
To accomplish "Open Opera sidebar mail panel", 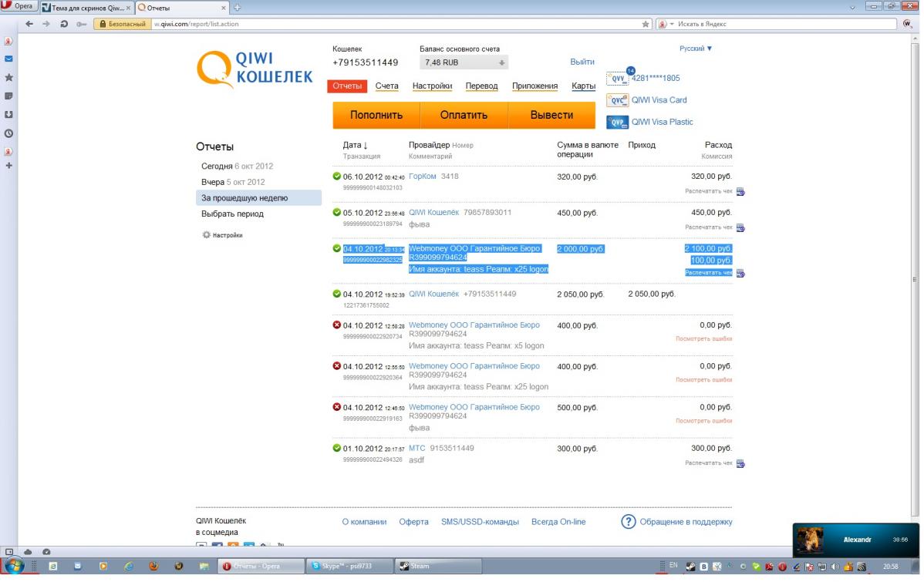I will click(8, 59).
